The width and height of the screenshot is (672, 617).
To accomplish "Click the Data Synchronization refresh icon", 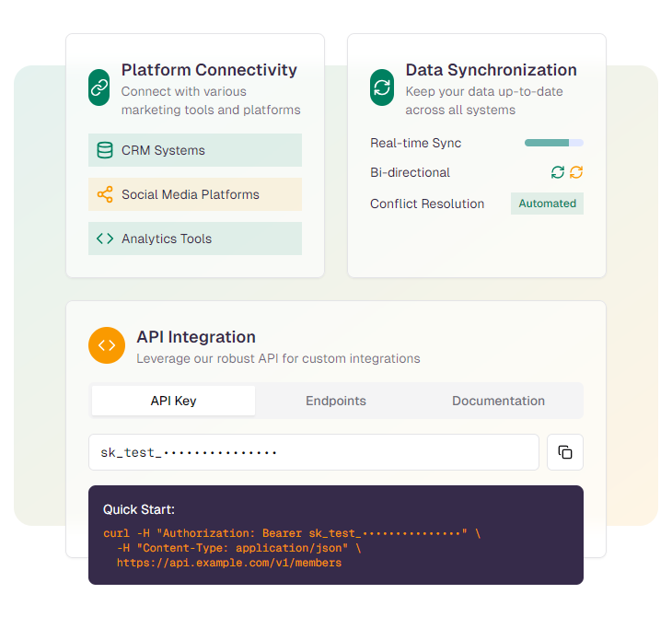I will tap(382, 87).
